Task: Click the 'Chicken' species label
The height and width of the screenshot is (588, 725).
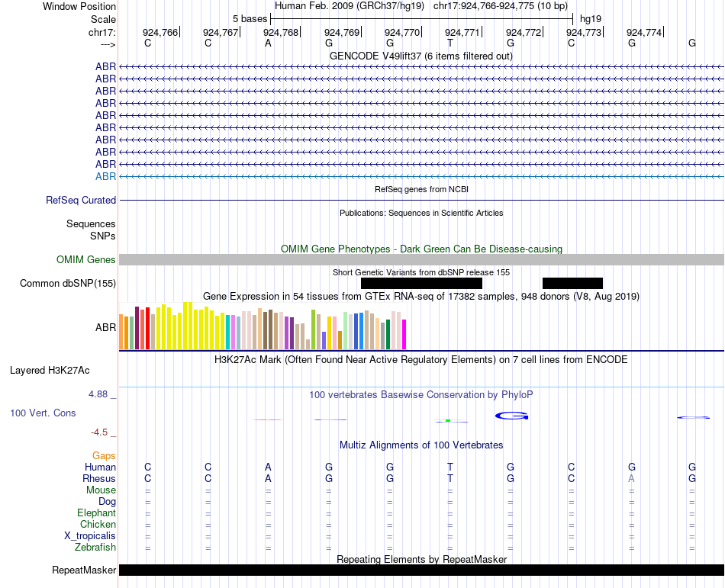Action: [x=98, y=524]
